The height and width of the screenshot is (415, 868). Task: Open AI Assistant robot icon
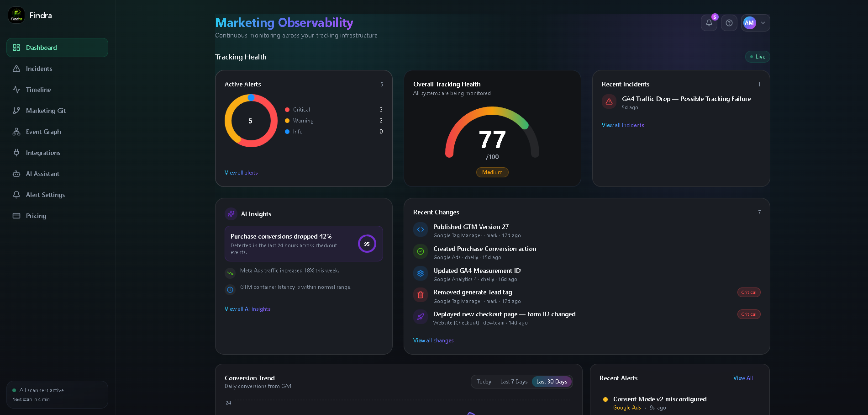pyautogui.click(x=16, y=174)
